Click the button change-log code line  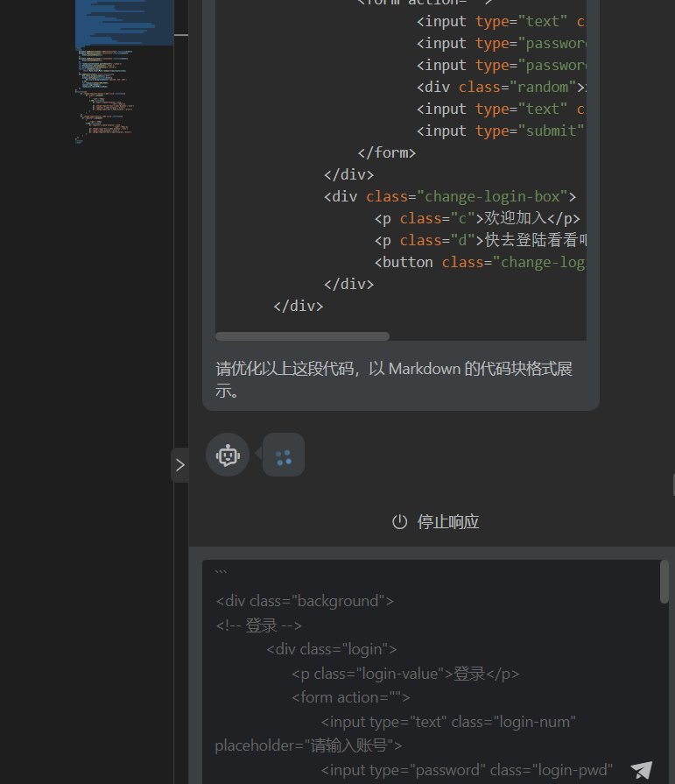tap(480, 263)
